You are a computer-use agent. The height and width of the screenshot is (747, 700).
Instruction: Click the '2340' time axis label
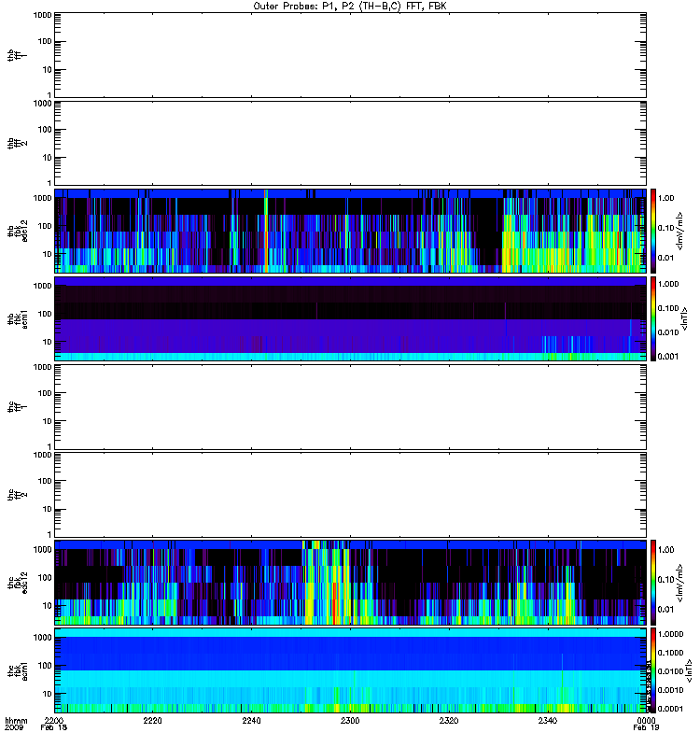548,721
